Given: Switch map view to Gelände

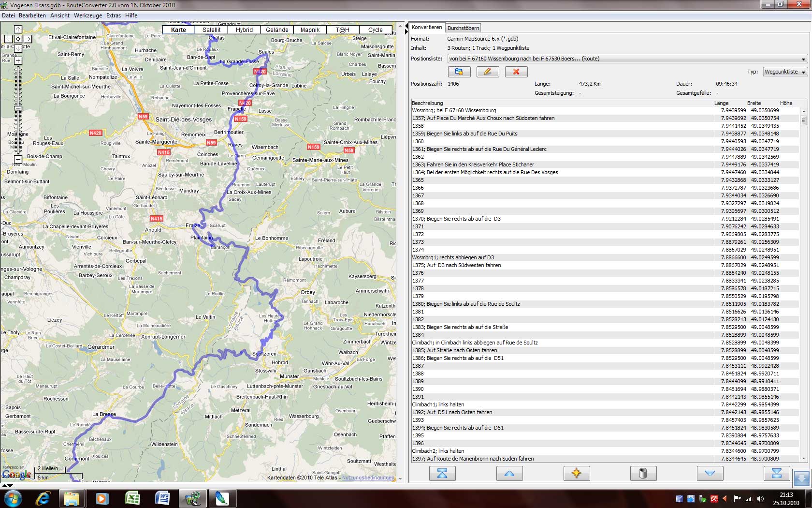Looking at the screenshot, I should pyautogui.click(x=277, y=30).
